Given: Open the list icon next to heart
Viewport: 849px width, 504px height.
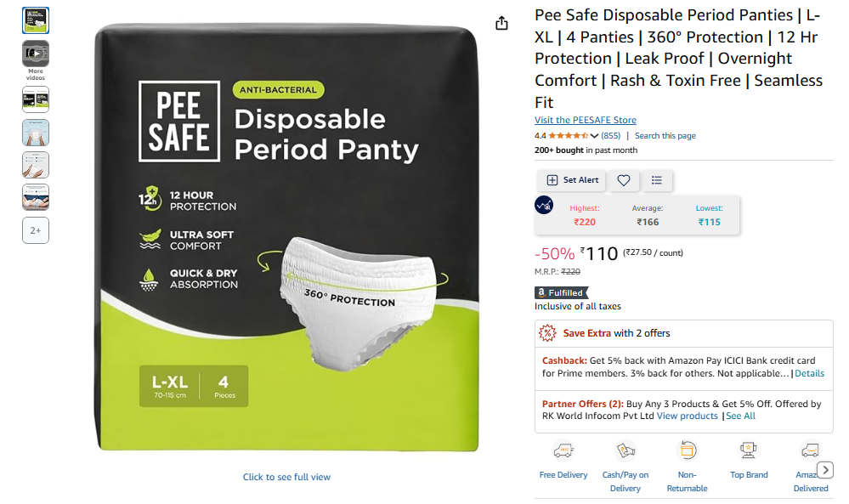Looking at the screenshot, I should click(656, 180).
